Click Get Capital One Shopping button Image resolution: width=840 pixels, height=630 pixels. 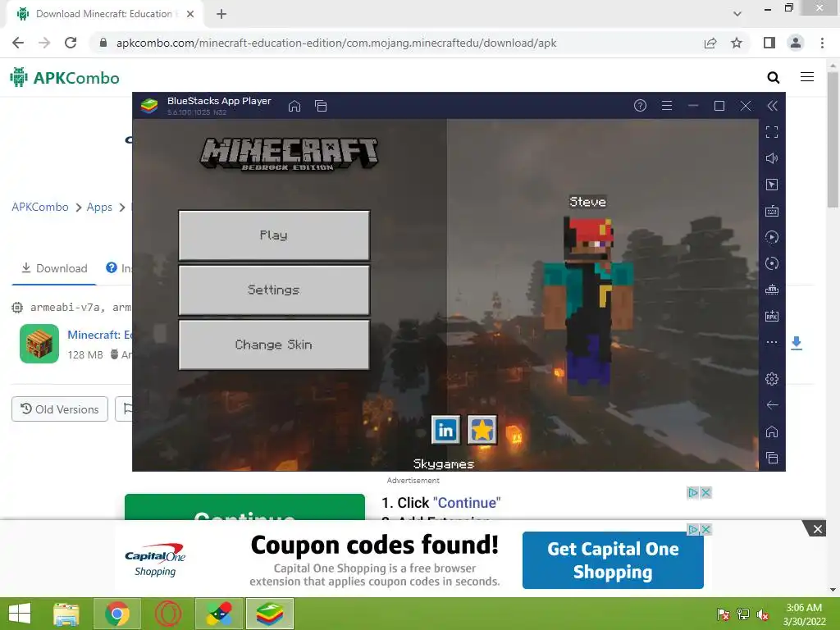point(613,560)
